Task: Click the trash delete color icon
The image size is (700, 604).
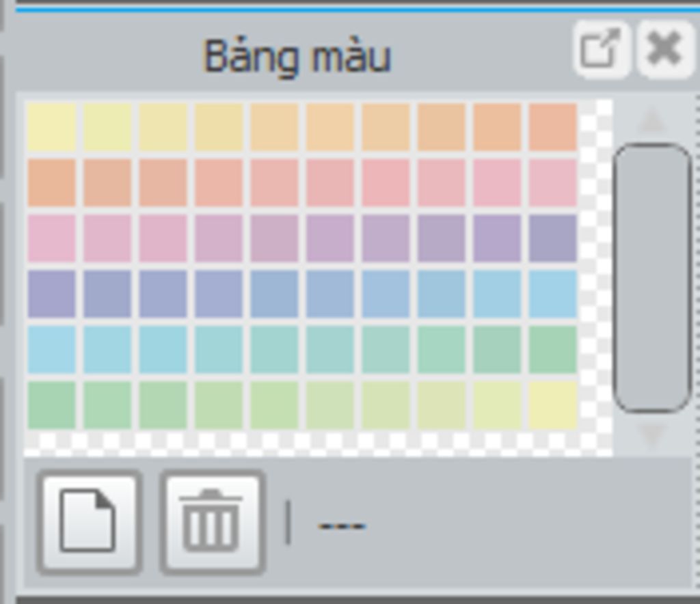Action: (213, 522)
